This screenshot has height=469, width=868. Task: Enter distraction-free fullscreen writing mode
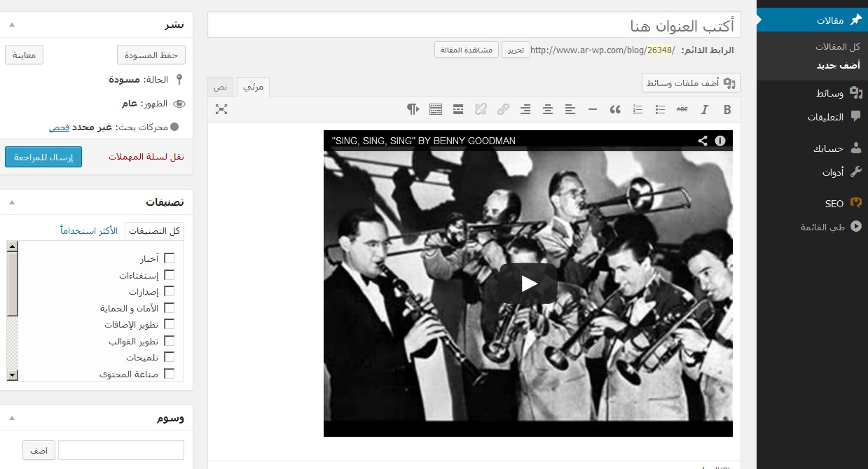tap(221, 109)
